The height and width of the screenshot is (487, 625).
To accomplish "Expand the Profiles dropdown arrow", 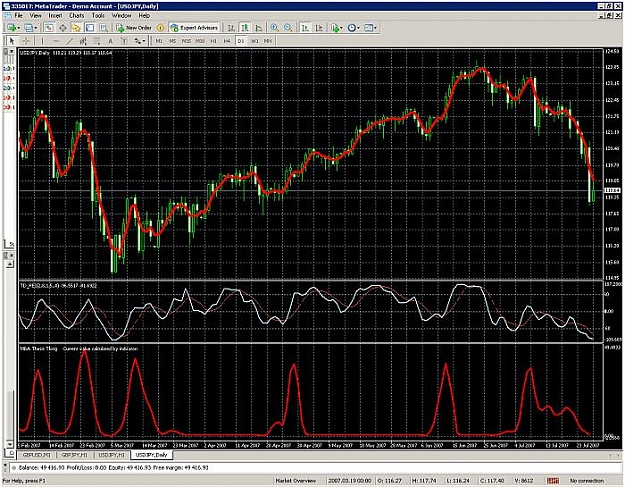I will pos(35,28).
